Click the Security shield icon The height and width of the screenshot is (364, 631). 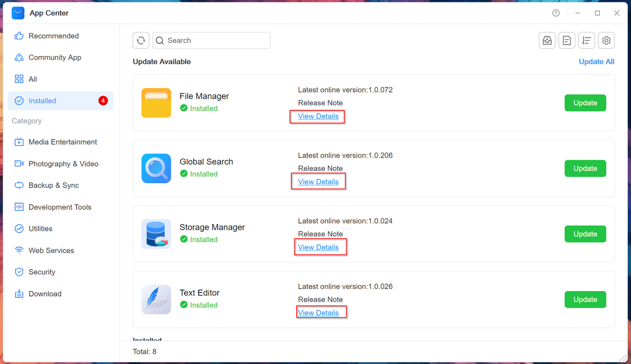19,272
